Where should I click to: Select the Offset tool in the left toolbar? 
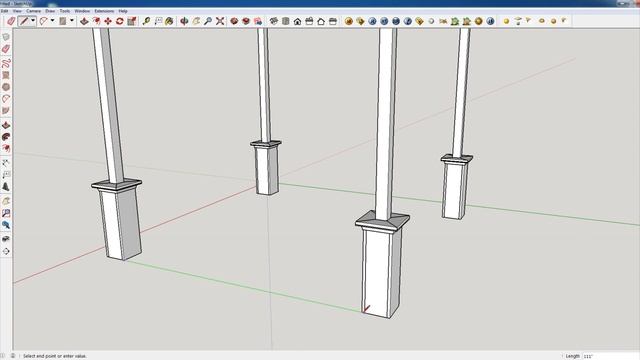click(x=6, y=149)
